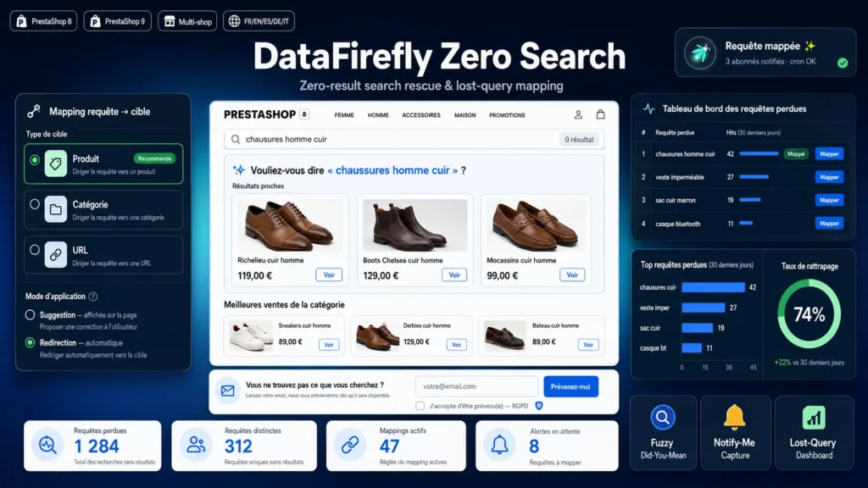
Task: Click the user account icon in the shop header
Action: click(578, 114)
